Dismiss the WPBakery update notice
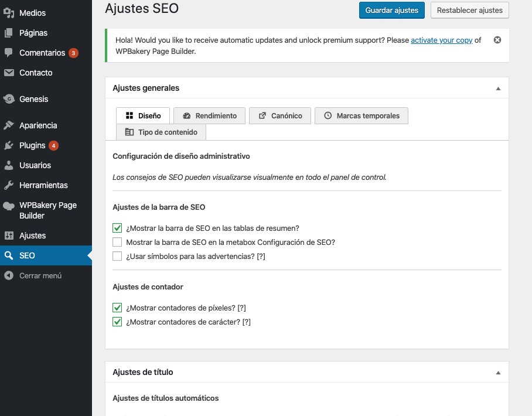 (497, 40)
